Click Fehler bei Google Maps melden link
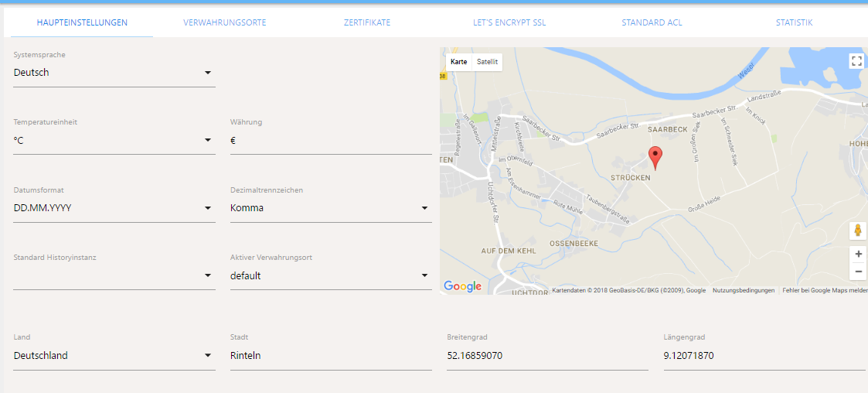 (825, 290)
